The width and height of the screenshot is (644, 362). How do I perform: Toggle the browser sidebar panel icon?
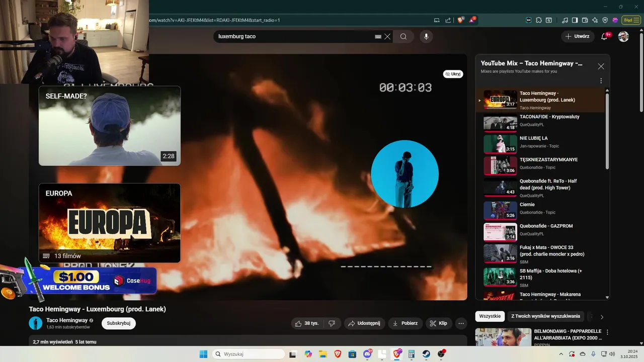[575, 20]
